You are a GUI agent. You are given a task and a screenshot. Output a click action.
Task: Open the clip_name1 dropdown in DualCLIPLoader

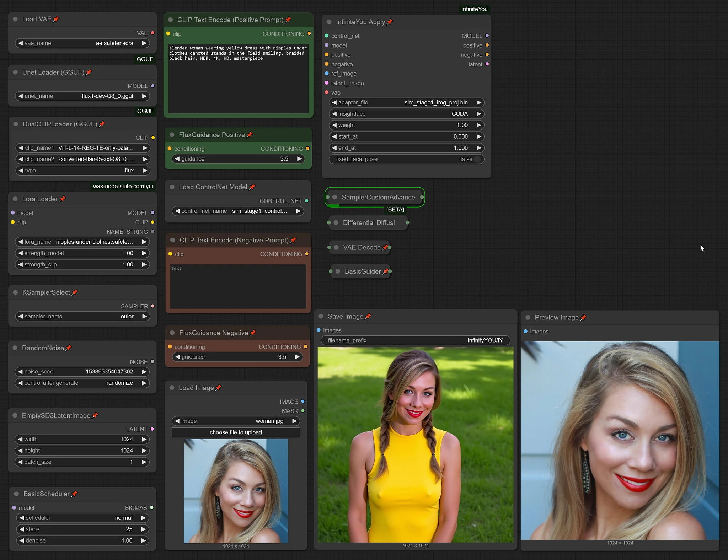[83, 148]
